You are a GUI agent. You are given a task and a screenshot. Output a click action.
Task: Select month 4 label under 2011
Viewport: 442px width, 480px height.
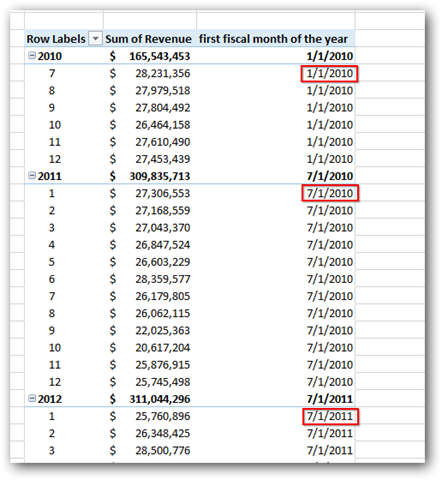(x=52, y=245)
